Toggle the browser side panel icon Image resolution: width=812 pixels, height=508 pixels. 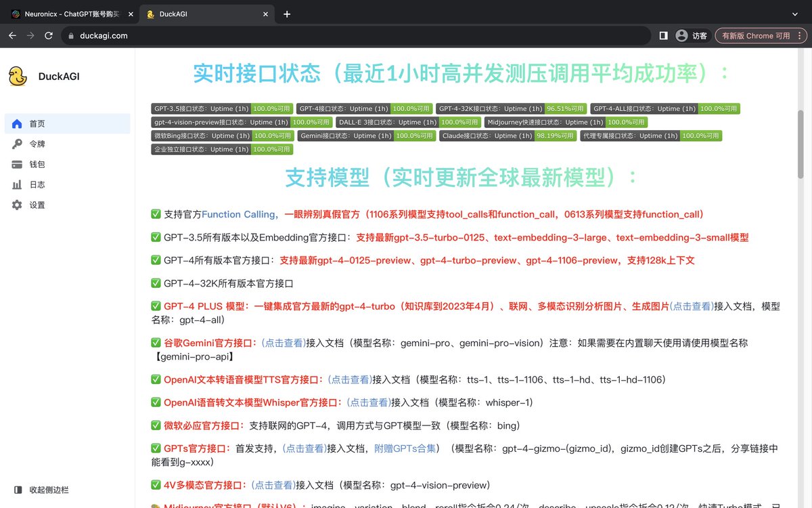[x=663, y=36]
